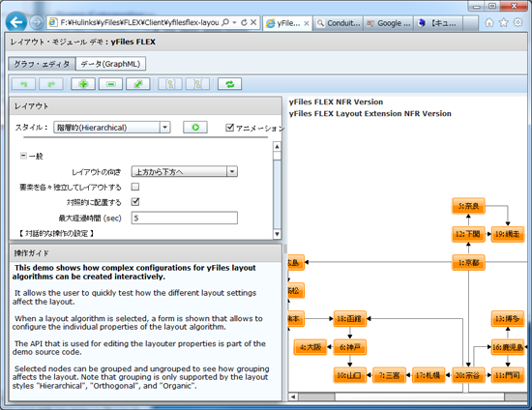Click the 最大経過時間 input field
This screenshot has height=410, width=532.
[184, 219]
